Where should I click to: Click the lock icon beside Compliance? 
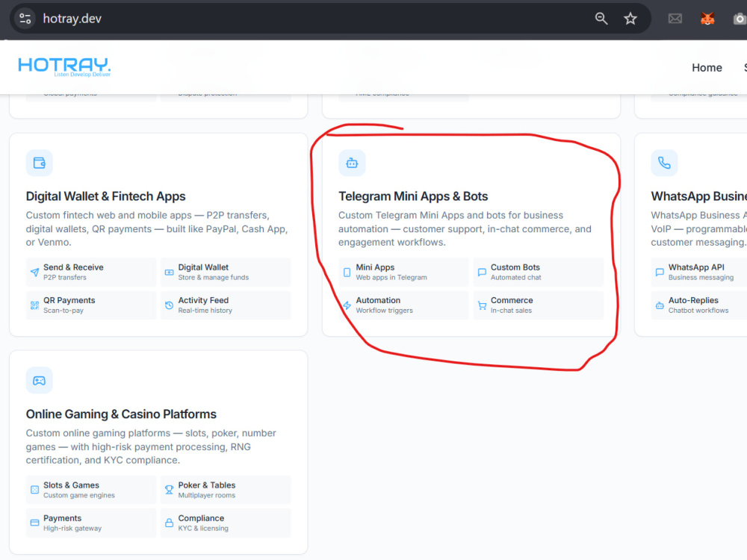169,523
